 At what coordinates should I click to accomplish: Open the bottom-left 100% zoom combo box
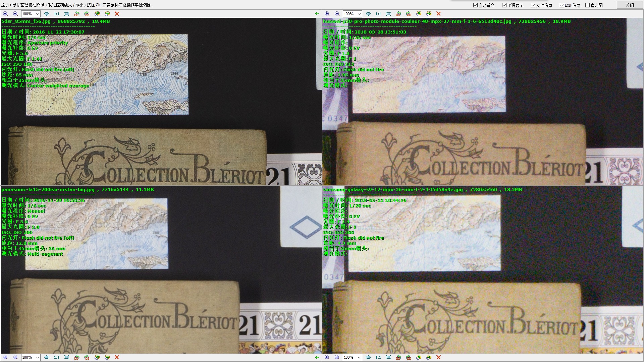[x=37, y=357]
